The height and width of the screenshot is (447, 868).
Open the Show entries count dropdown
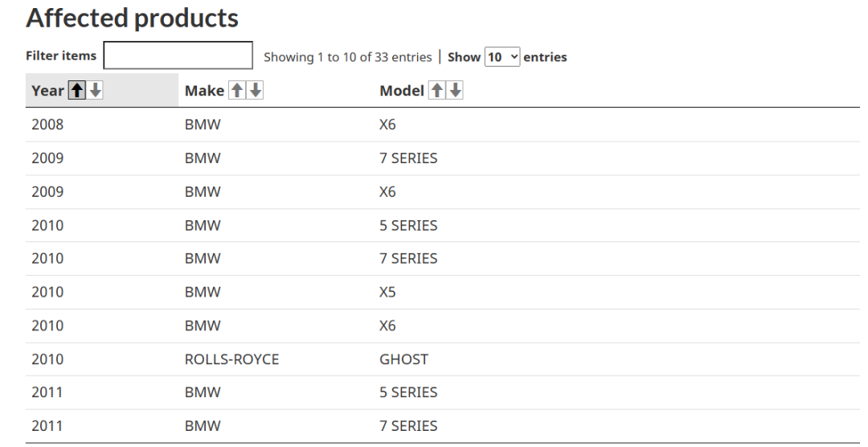pos(502,56)
